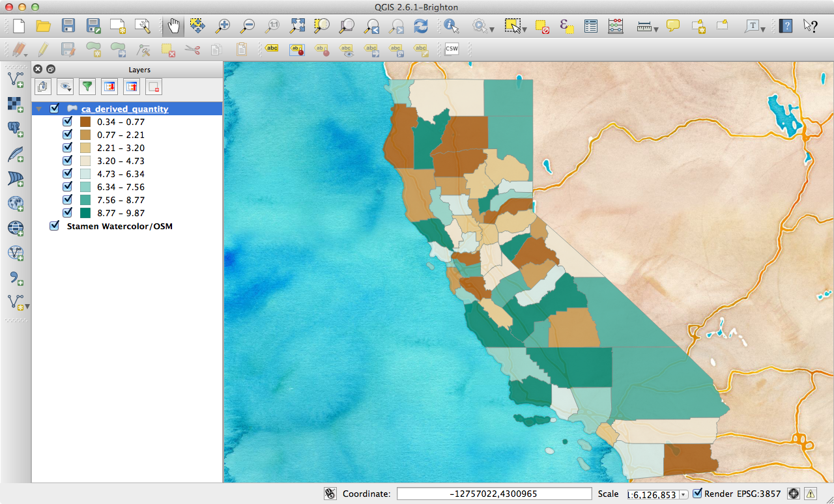Select the Zoom Out tool
This screenshot has height=504, width=834.
(247, 26)
